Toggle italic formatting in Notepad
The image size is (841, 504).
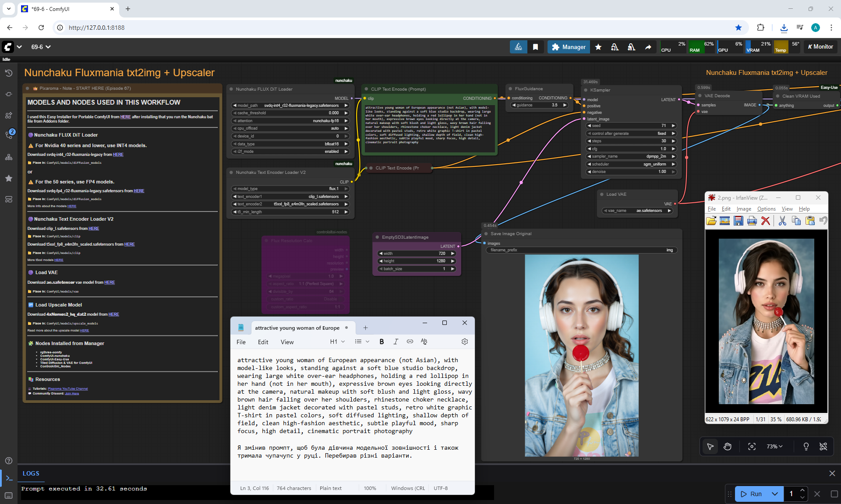click(396, 342)
